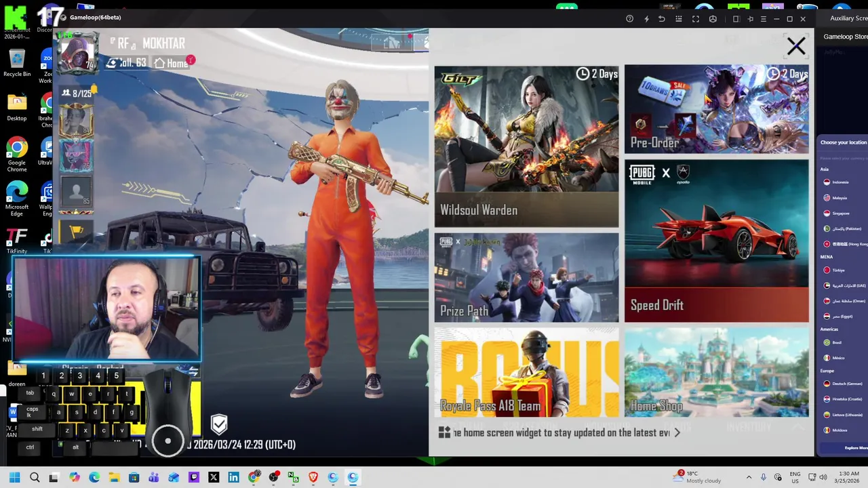868x488 pixels.
Task: Click the shield checkmark icon
Action: [x=218, y=425]
